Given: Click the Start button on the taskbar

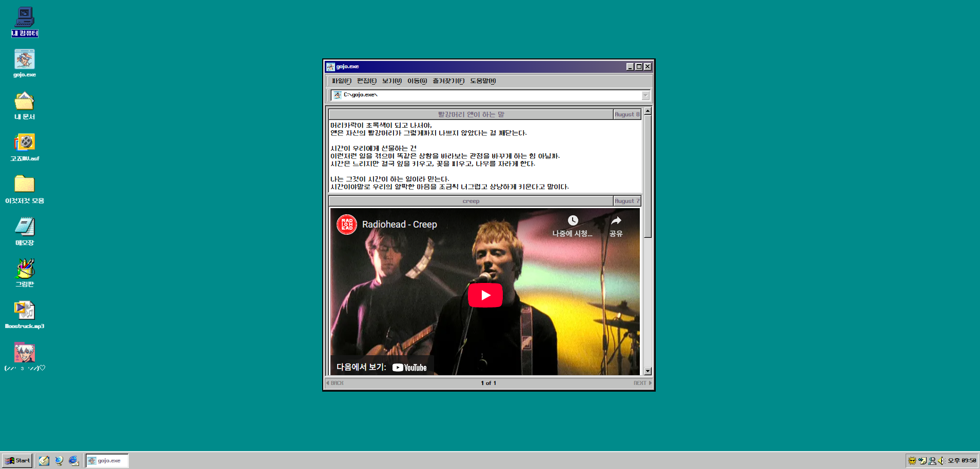Looking at the screenshot, I should (x=17, y=460).
